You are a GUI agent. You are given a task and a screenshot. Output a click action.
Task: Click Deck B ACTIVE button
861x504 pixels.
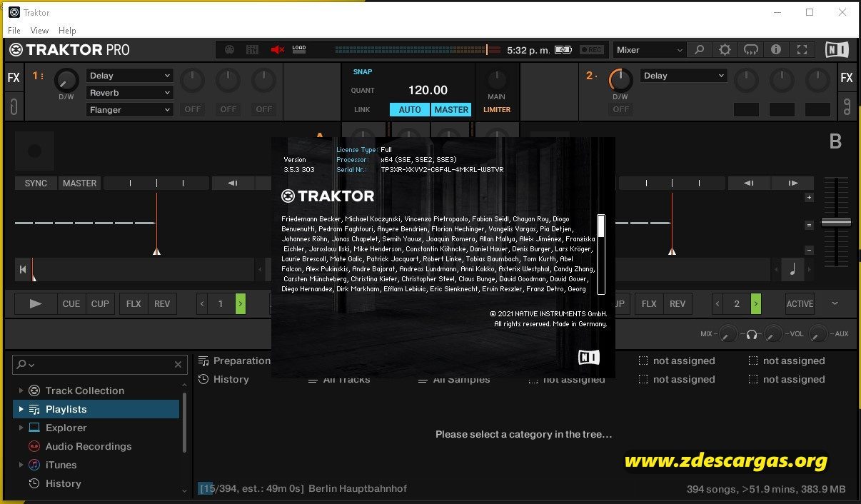[x=800, y=304]
